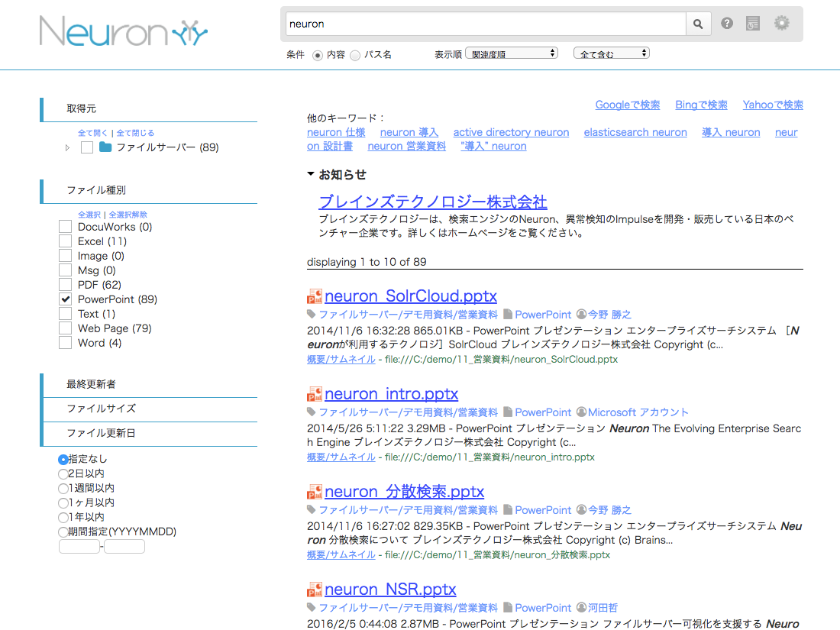The image size is (840, 630).
Task: Click user icon beside 今野 勝之 in neuron_SolrCloud.pptx row
Action: 581,314
